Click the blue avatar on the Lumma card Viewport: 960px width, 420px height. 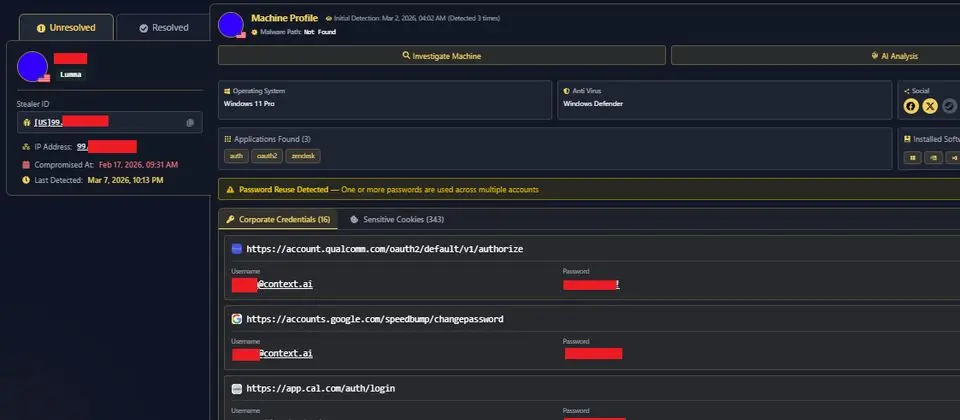[32, 67]
